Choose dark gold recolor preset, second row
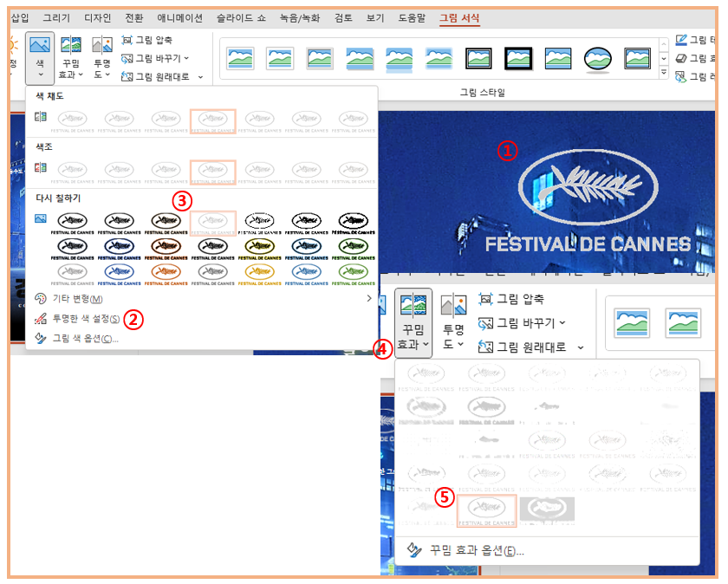Viewport: 728px width, 584px height. point(260,250)
